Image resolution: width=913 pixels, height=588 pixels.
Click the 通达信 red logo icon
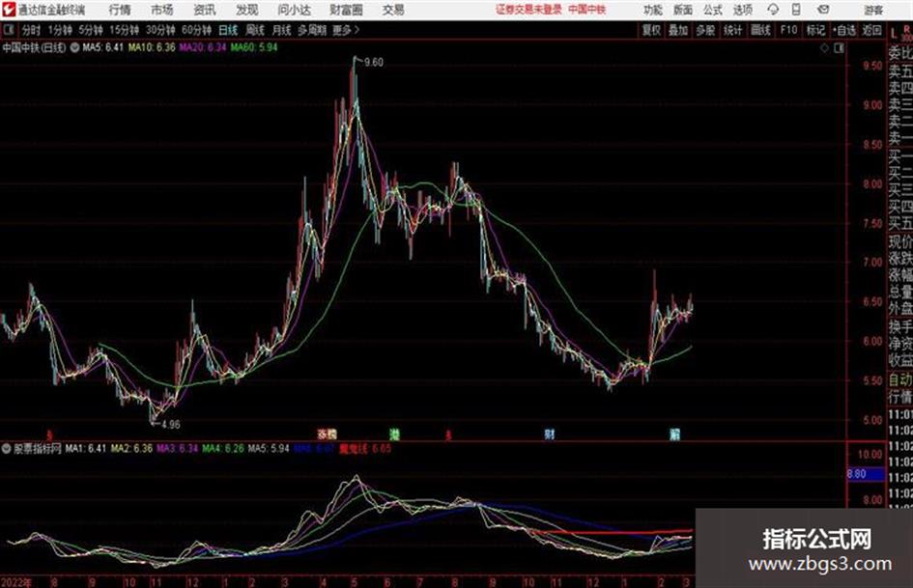9,10
